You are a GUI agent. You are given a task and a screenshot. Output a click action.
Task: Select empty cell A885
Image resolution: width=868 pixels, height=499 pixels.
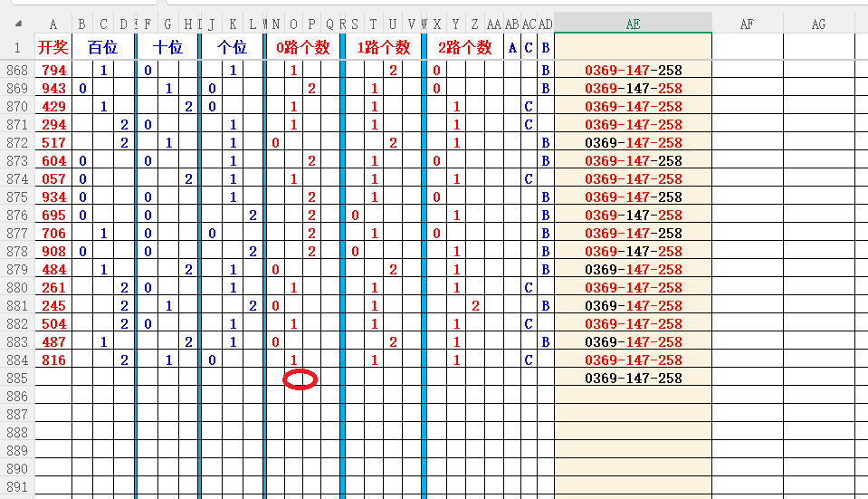tap(53, 379)
